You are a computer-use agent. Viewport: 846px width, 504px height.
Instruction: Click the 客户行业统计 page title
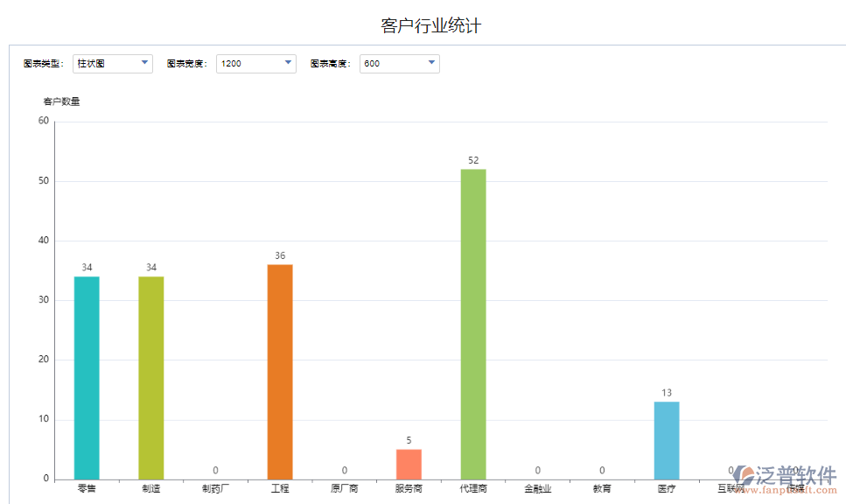pyautogui.click(x=434, y=24)
